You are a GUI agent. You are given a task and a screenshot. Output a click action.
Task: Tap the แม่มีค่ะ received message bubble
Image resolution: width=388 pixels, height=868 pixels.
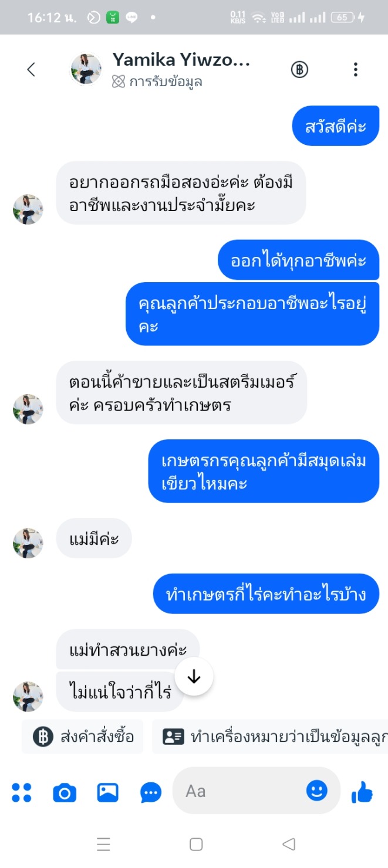pos(94,538)
